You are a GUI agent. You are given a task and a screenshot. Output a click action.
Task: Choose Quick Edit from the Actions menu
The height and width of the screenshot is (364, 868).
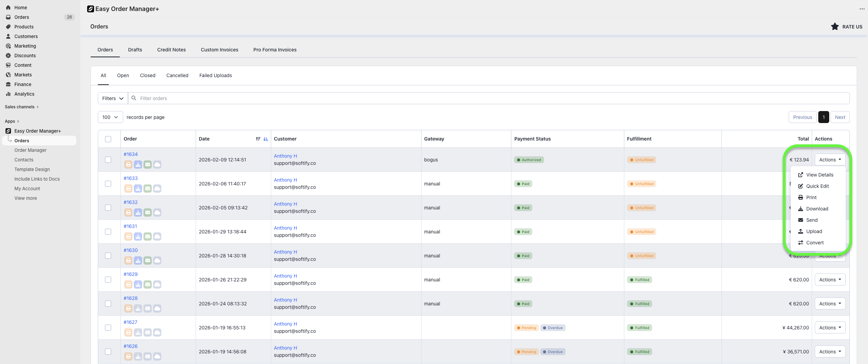[817, 186]
